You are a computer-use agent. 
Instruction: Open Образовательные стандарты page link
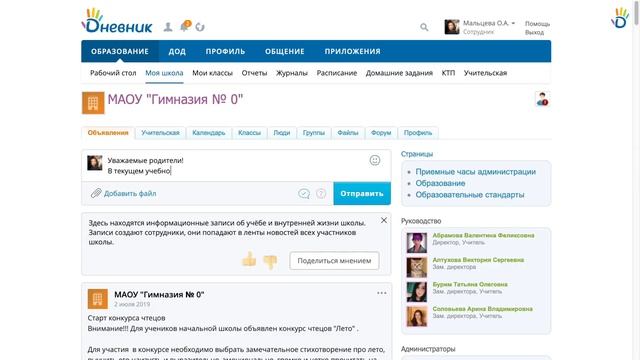click(470, 195)
